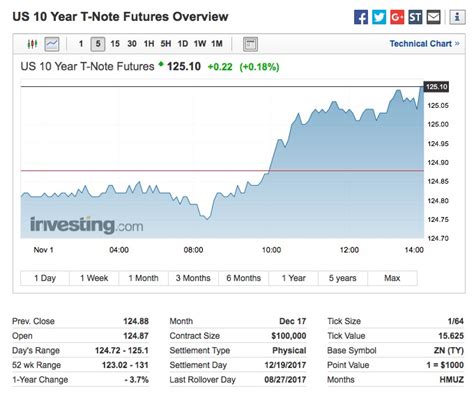Open the info icon in the header
Screen dimensions: 474x400
457,17
